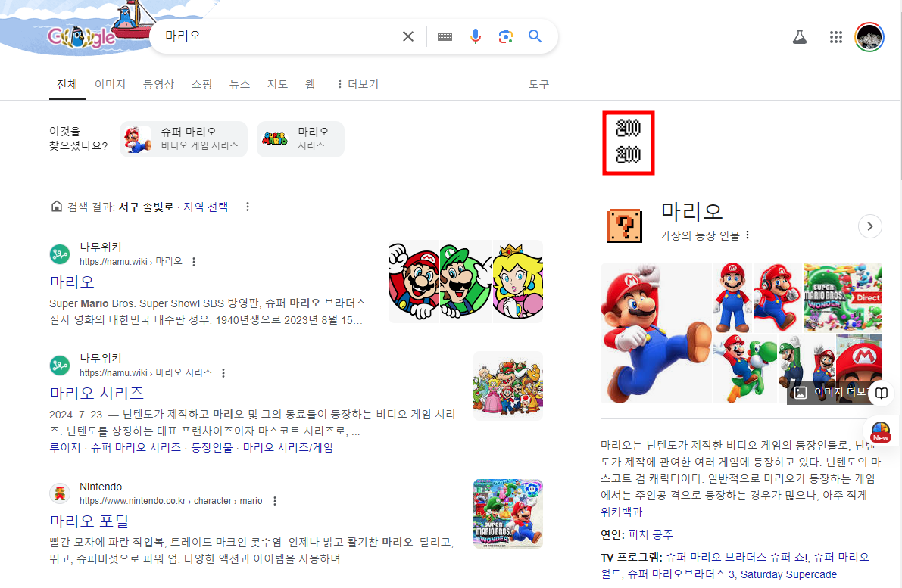Open the 마리오 시리즈 result title
Viewport: 902px width, 588px height.
[97, 394]
